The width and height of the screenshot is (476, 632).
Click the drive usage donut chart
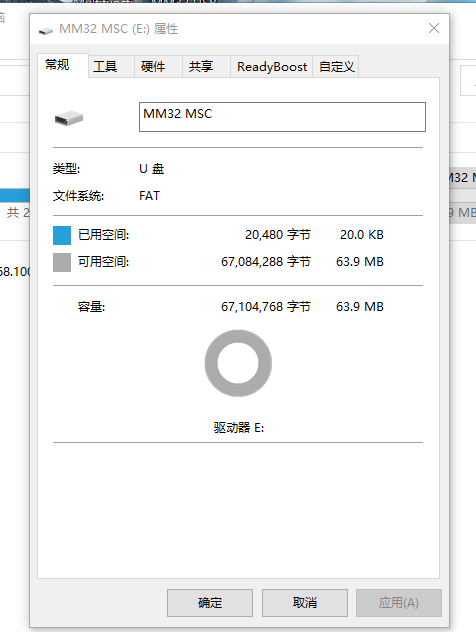coord(238,363)
